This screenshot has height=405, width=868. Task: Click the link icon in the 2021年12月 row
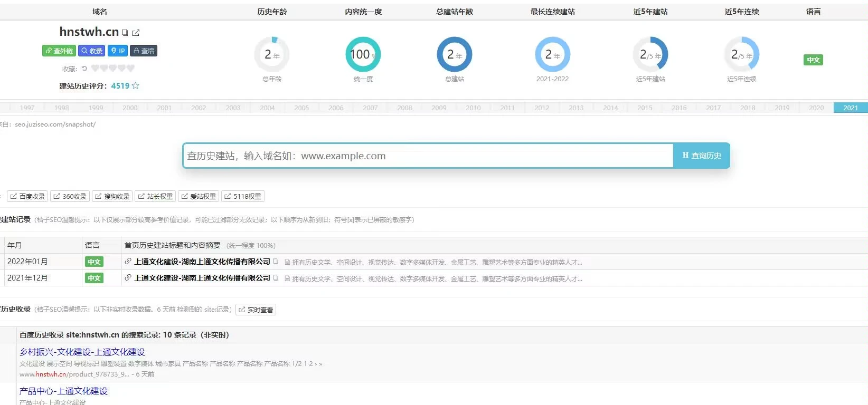[x=128, y=277]
